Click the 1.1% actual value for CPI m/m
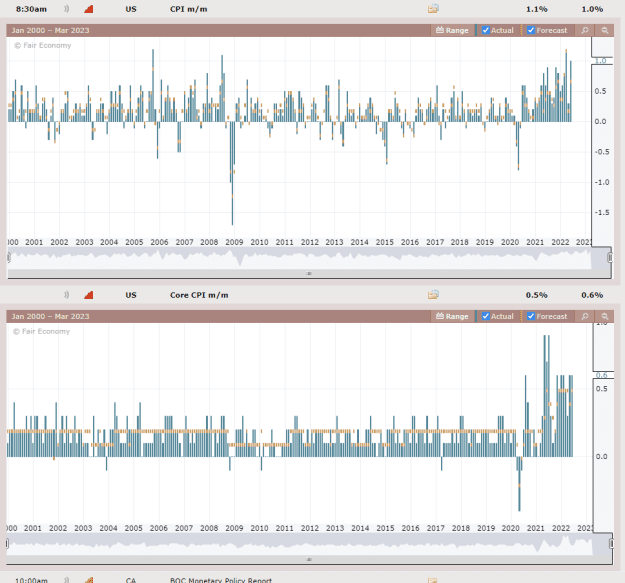This screenshot has width=625, height=583. point(537,9)
